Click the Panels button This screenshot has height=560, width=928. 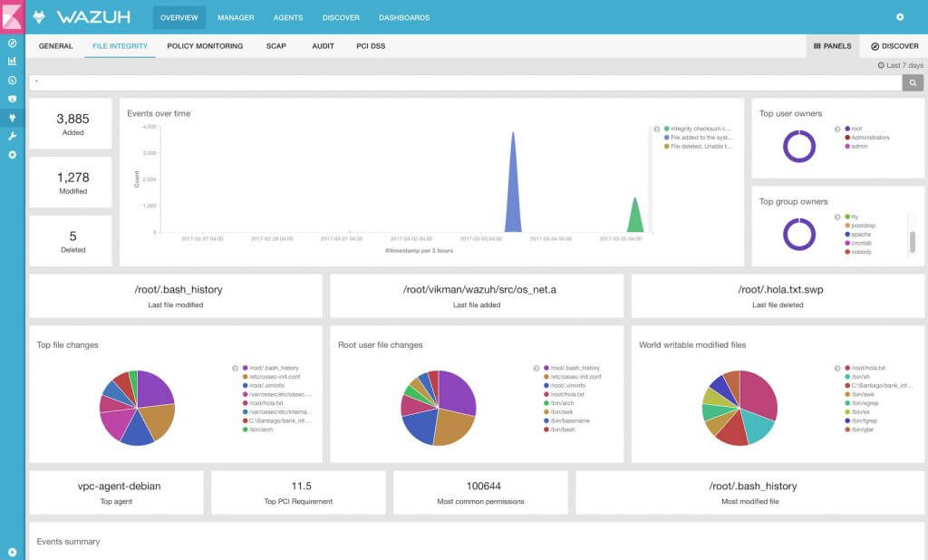point(832,46)
